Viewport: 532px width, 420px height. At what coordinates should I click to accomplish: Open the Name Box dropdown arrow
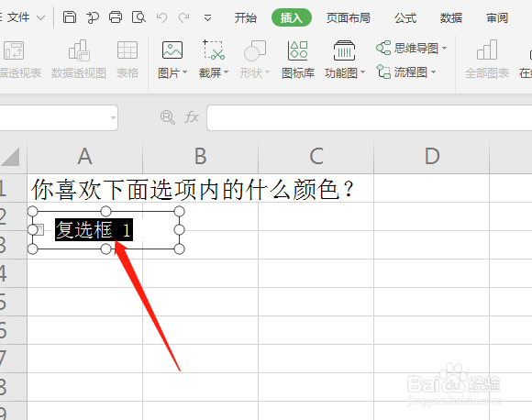click(113, 117)
